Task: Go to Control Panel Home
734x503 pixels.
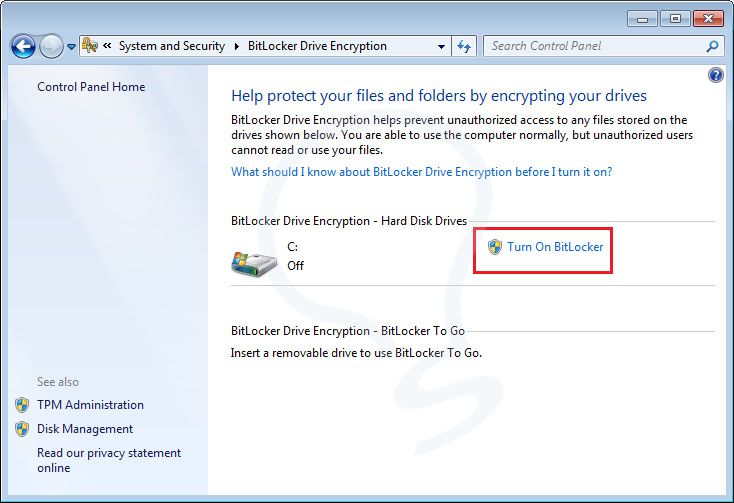Action: 91,87
